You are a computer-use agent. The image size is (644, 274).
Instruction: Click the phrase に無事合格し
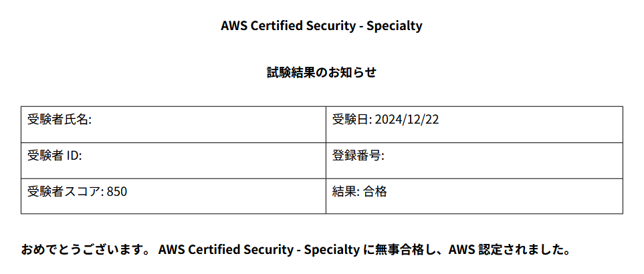click(403, 249)
